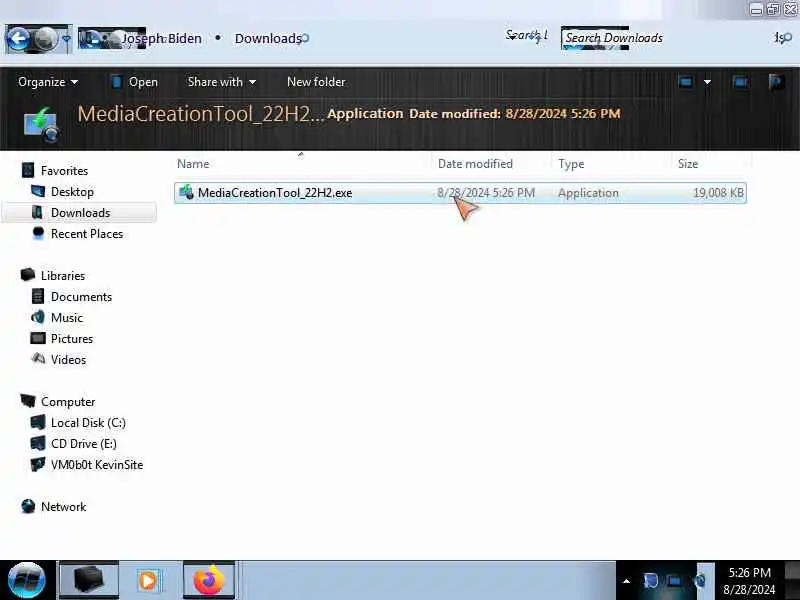
Task: Click the Show desktop button
Action: (792, 581)
